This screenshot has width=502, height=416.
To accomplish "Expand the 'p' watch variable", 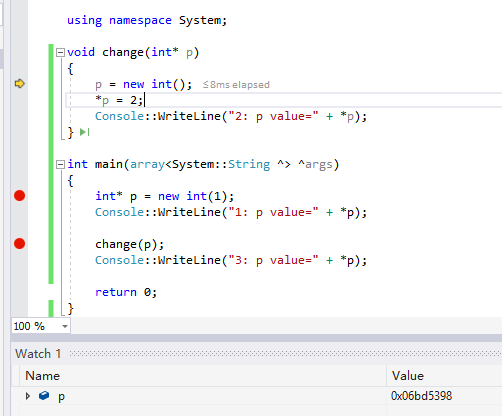I will coord(28,396).
